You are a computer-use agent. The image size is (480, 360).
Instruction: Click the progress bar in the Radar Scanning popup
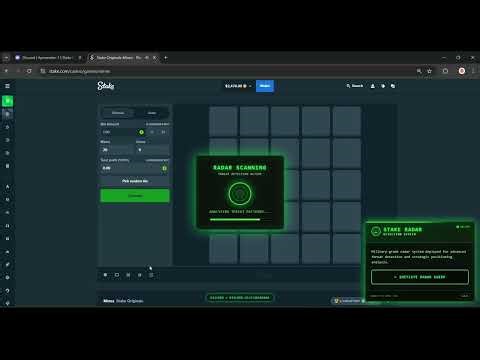(x=240, y=220)
